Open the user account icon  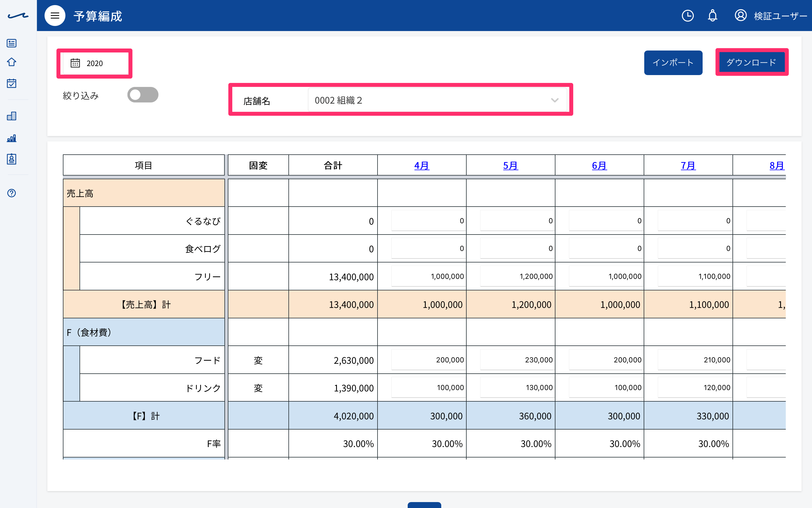click(x=741, y=16)
